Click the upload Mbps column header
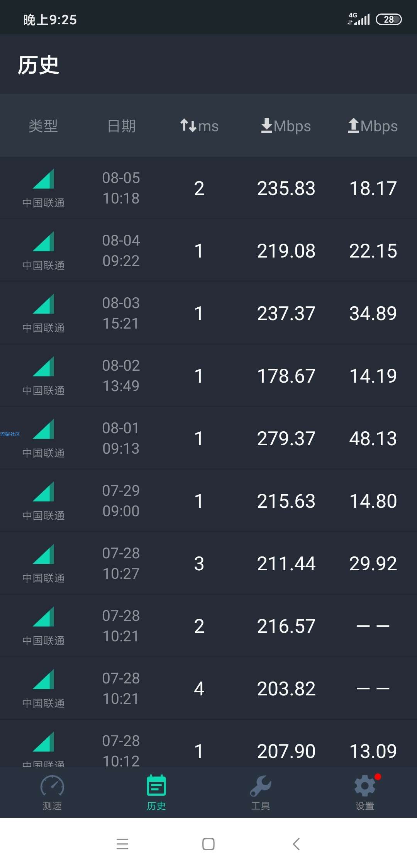Image resolution: width=417 pixels, height=868 pixels. pyautogui.click(x=373, y=126)
